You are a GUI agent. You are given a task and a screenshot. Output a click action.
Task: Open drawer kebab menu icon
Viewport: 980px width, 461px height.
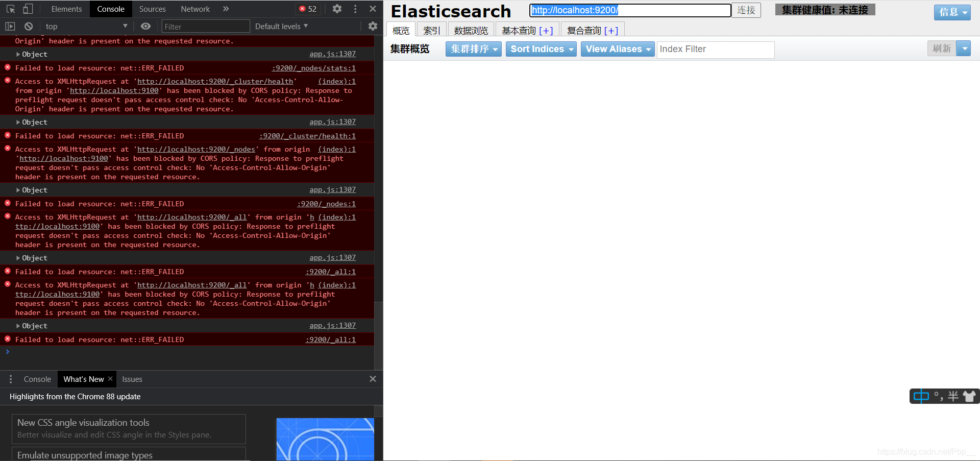(11, 379)
